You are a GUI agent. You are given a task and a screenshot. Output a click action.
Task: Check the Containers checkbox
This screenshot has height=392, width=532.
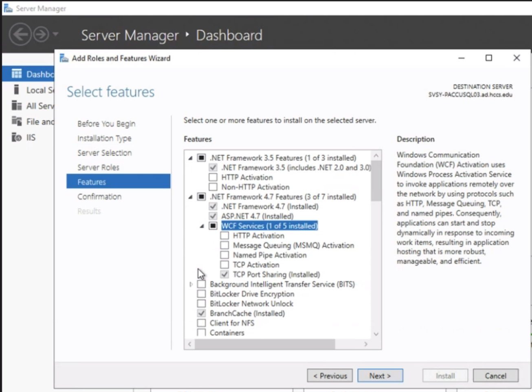(202, 333)
